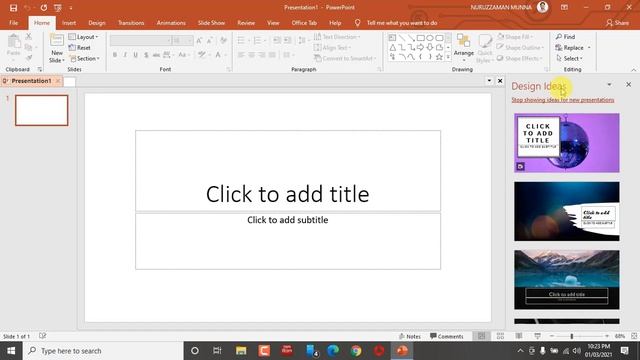Image resolution: width=640 pixels, height=360 pixels.
Task: Switch to the Transitions tab
Action: (x=131, y=23)
